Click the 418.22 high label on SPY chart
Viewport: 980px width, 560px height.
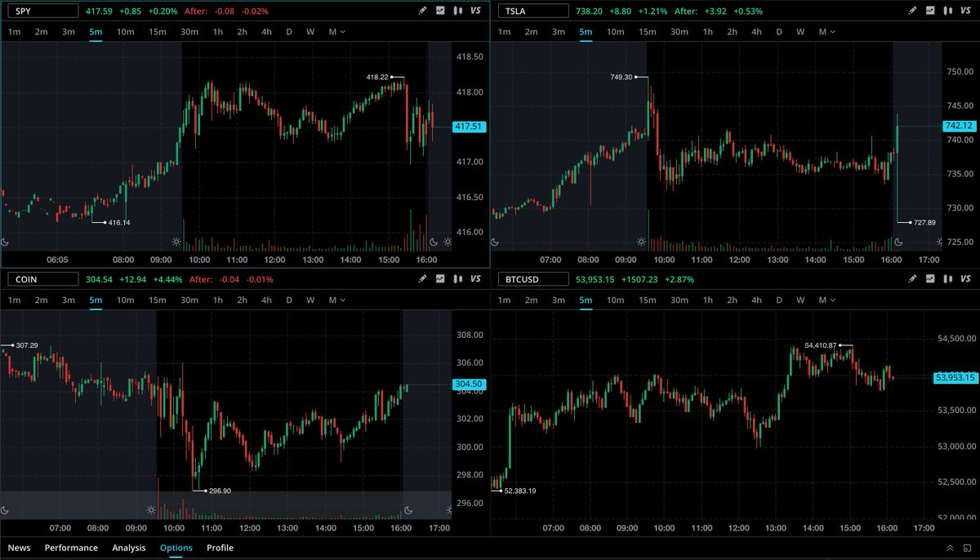point(378,77)
